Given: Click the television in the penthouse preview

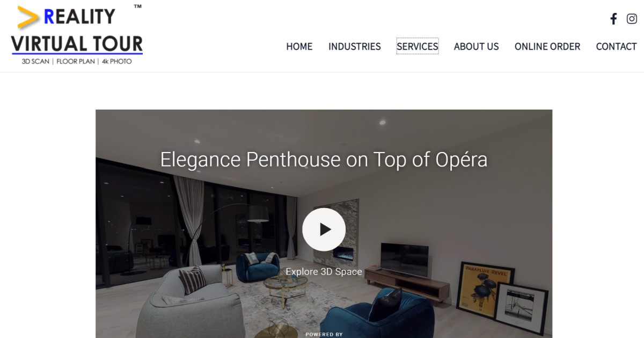Looking at the screenshot, I should click(x=405, y=259).
